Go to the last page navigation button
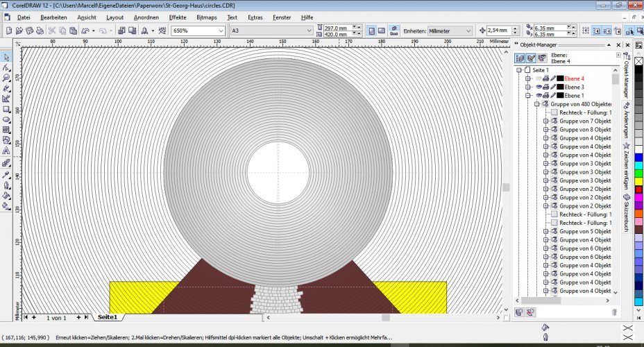This screenshot has width=644, height=347. 86,317
